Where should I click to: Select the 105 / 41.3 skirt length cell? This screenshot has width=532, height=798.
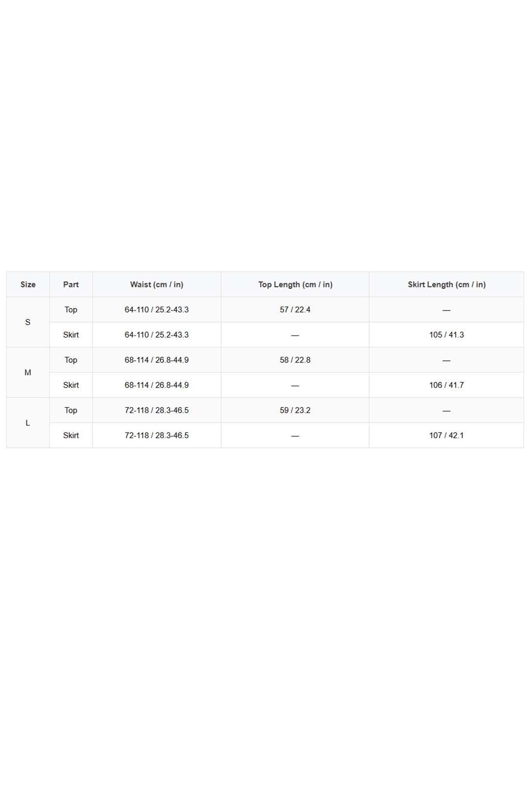tap(446, 335)
